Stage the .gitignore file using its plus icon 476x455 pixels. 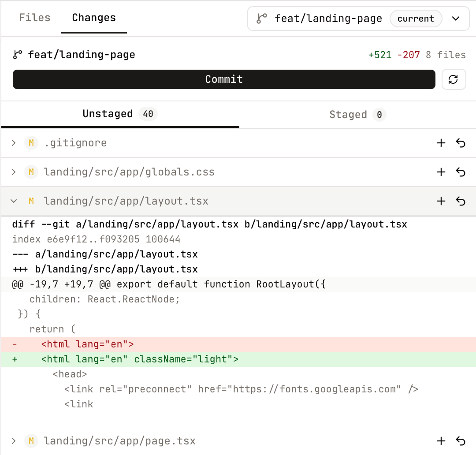tap(441, 143)
